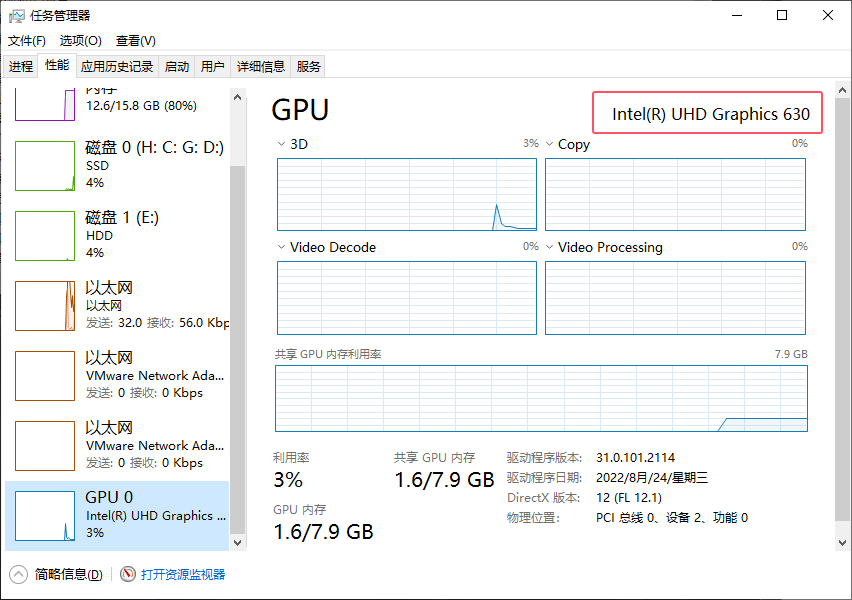Screen dimensions: 852x600
Task: Select 磁盘 1 HDD graph thumbnail
Action: click(45, 236)
